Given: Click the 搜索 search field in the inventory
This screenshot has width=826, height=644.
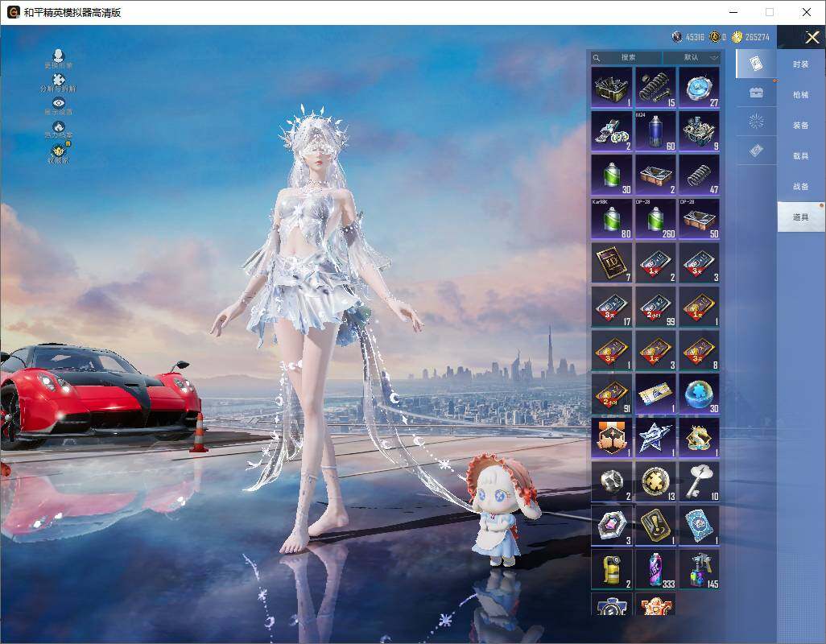Looking at the screenshot, I should (626, 57).
